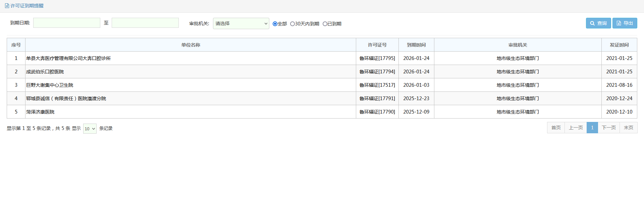644x211 pixels.
Task: Sort by the 到期时间 column header
Action: click(416, 45)
